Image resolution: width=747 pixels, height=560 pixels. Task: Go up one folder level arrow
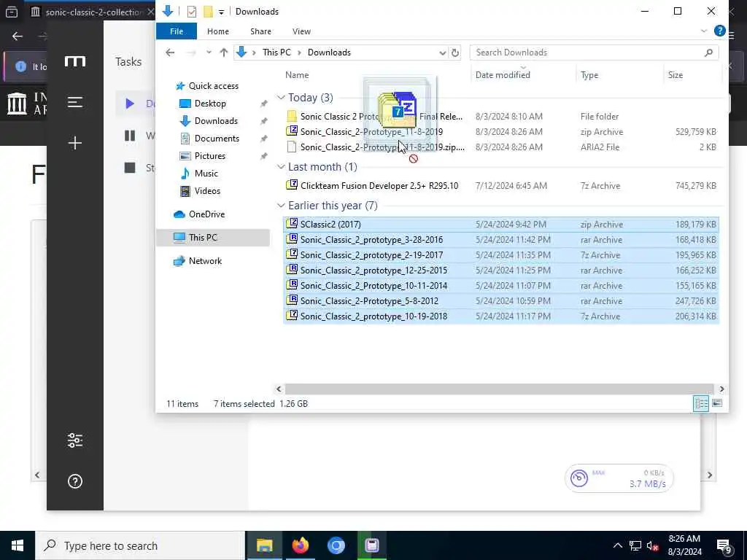pos(223,52)
